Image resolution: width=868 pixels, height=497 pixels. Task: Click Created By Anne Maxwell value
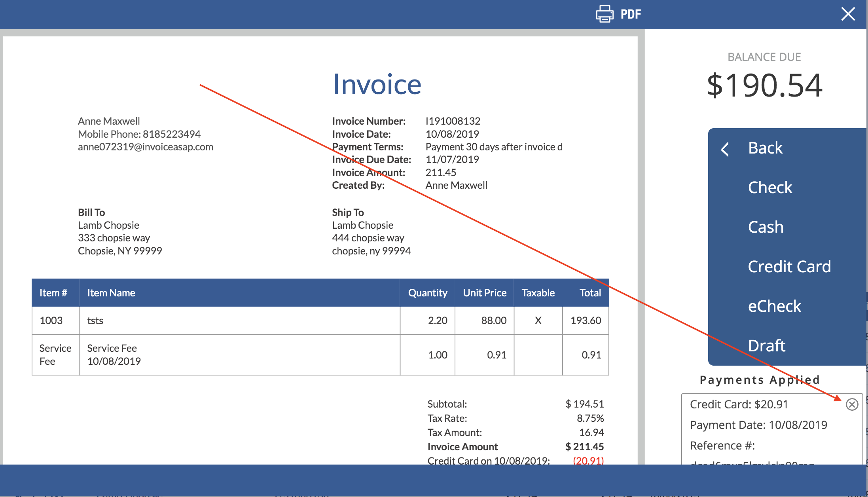coord(456,185)
